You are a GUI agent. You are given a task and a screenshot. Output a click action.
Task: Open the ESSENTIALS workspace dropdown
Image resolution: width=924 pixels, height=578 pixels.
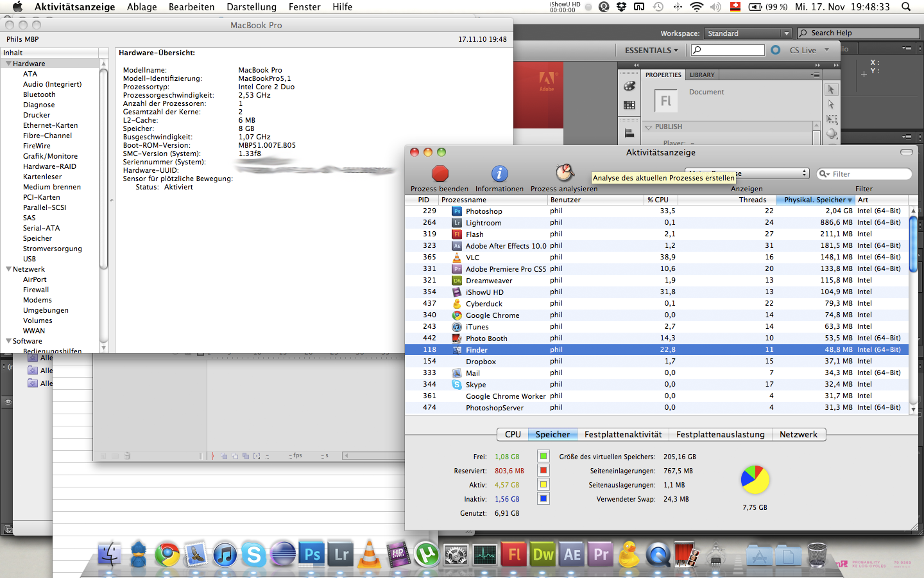[651, 50]
